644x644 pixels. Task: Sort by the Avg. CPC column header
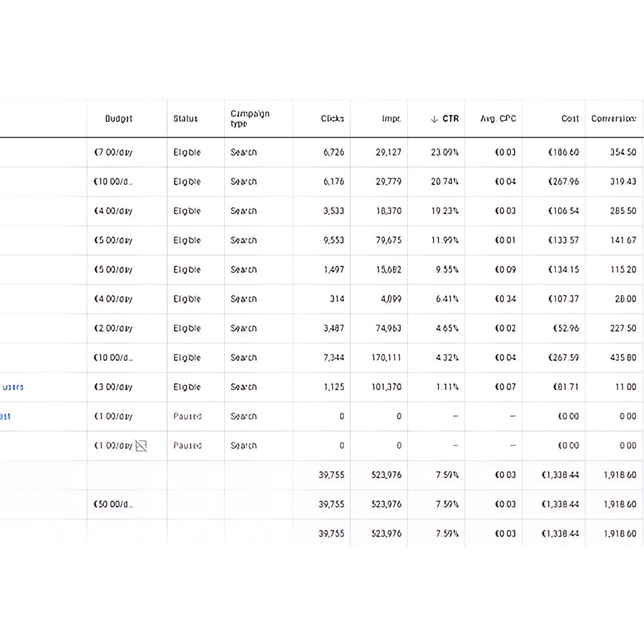[x=498, y=119]
